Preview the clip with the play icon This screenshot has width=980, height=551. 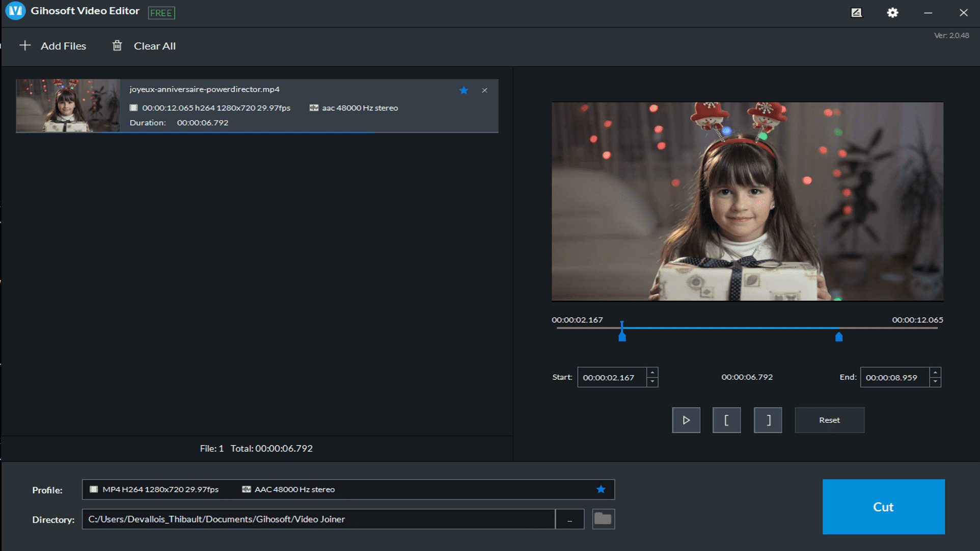click(x=686, y=420)
